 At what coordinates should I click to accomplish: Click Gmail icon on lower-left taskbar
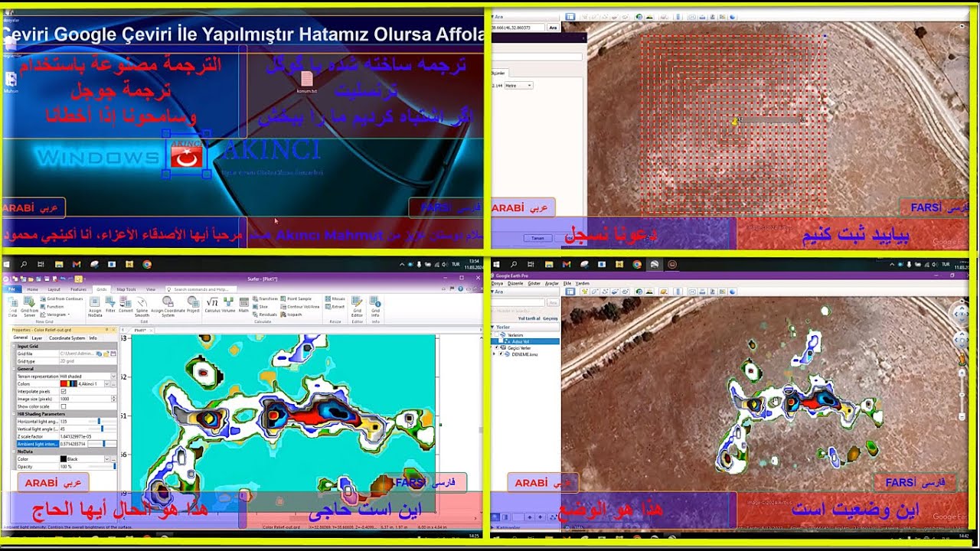click(x=77, y=264)
